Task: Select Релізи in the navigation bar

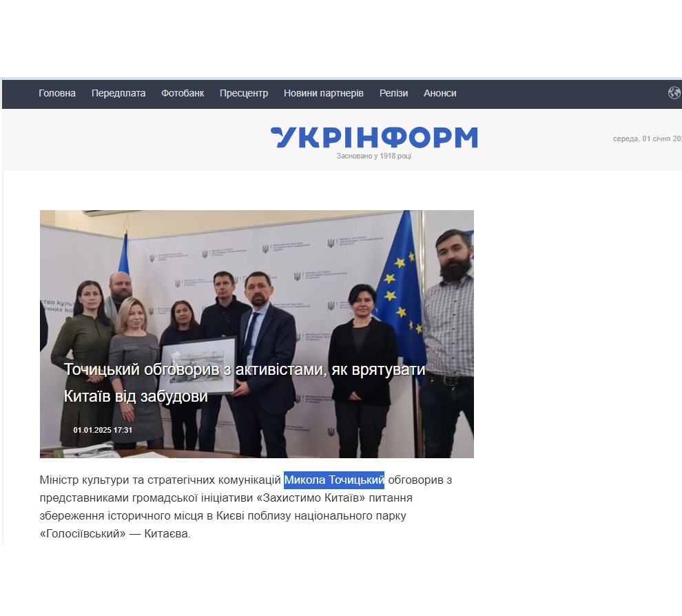Action: click(x=393, y=93)
